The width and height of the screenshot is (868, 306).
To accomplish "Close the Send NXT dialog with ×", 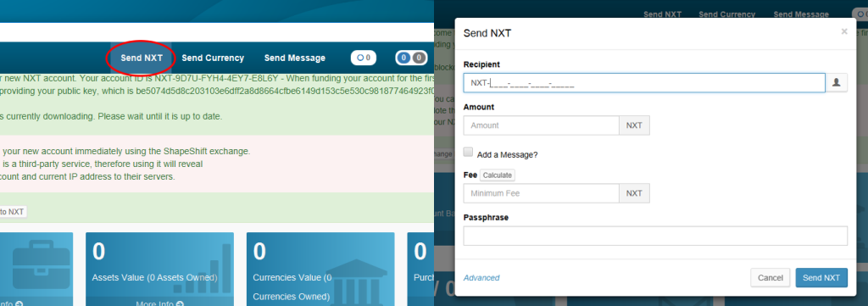I will [844, 32].
